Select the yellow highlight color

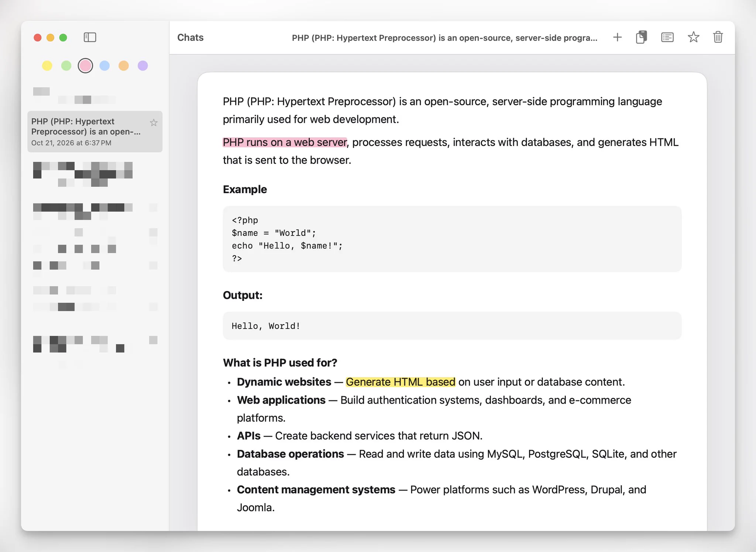[x=47, y=66]
